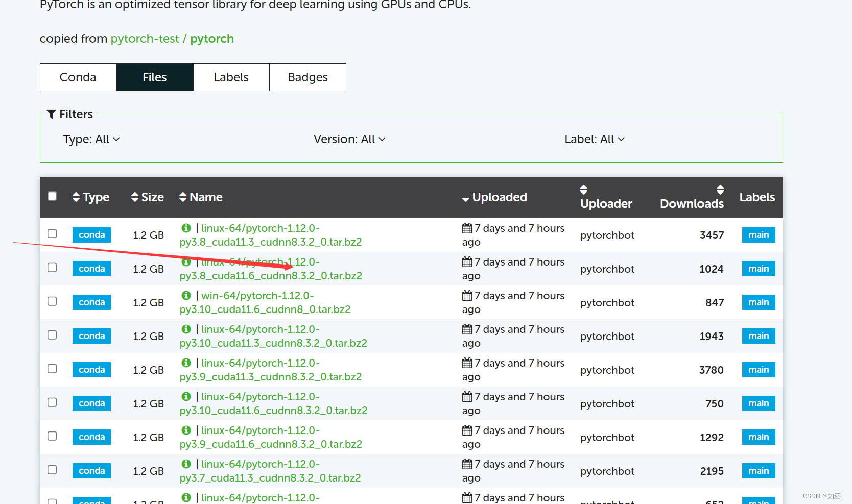
Task: Click pytorchbot uploader in 847 downloads row
Action: click(607, 303)
